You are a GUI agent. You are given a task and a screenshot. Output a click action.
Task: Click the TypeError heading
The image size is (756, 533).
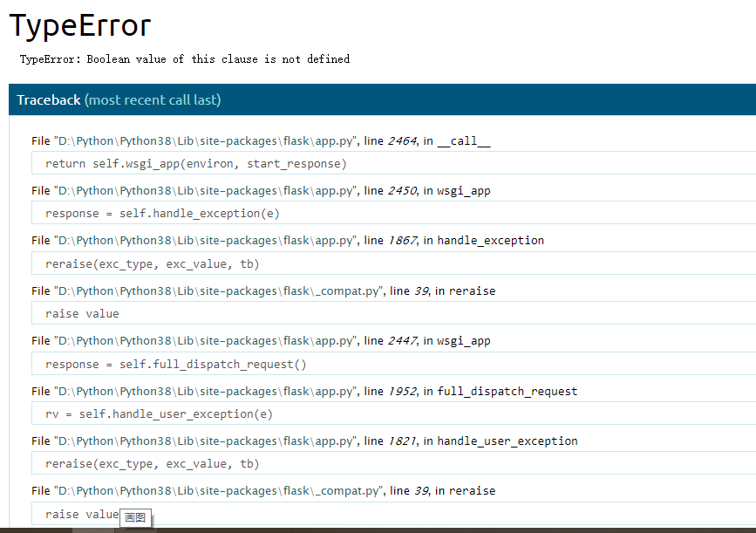coord(80,25)
